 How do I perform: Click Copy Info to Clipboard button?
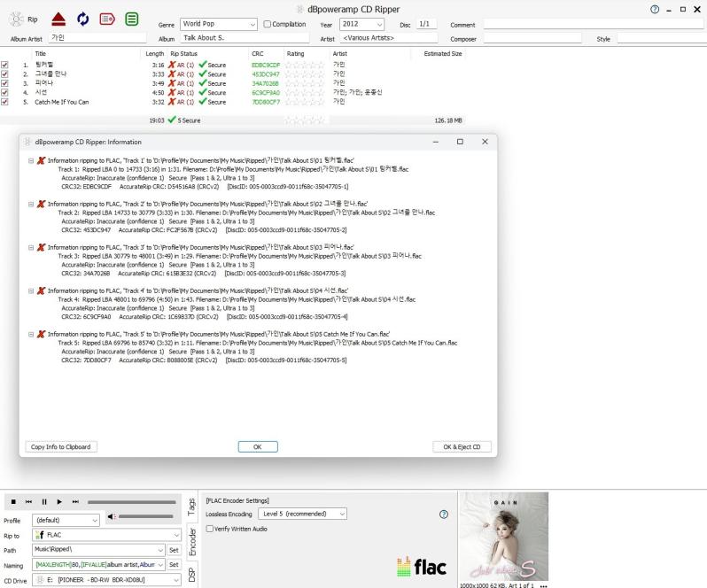tap(60, 447)
